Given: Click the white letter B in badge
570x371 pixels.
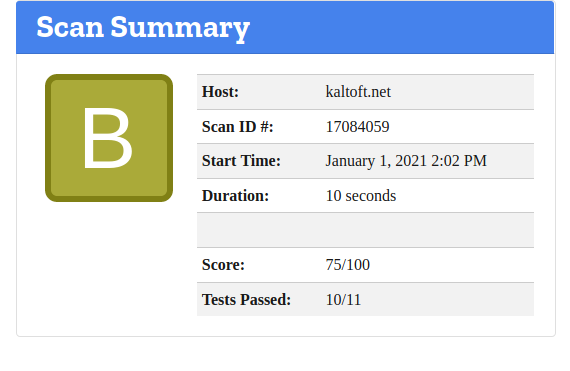Looking at the screenshot, I should [x=108, y=138].
